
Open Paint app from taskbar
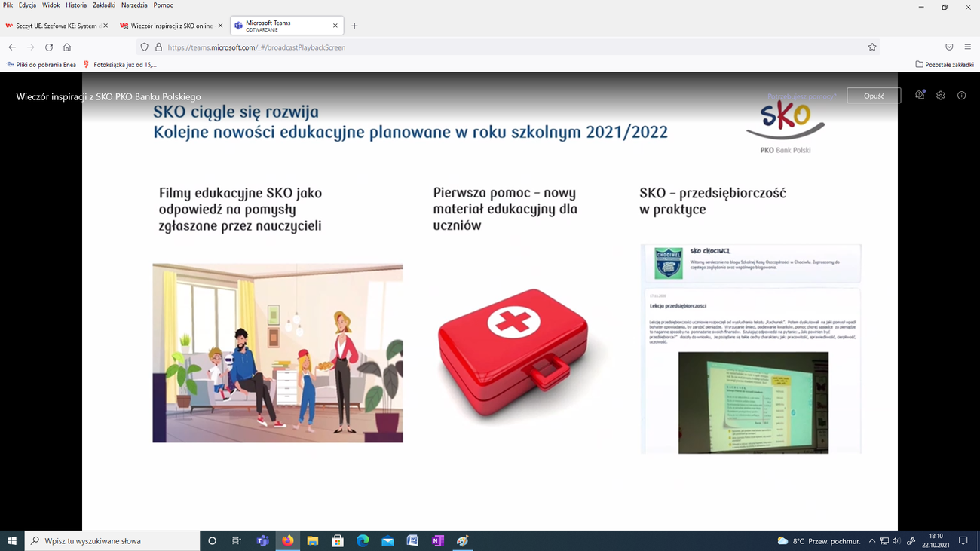[463, 540]
